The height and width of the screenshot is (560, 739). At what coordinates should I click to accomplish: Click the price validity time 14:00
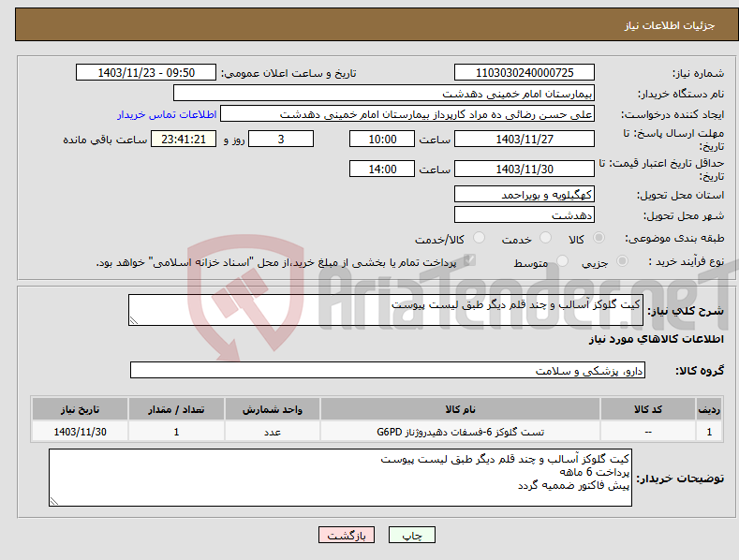pos(382,169)
